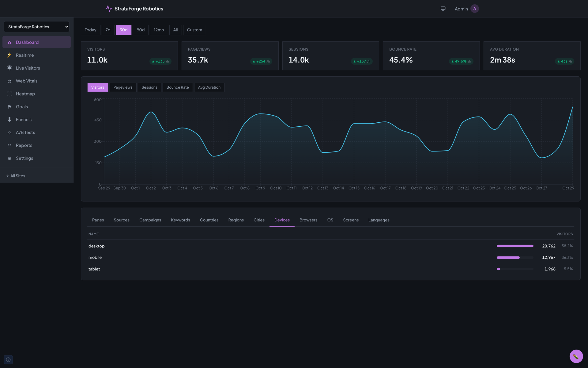Switch chart to Pageviews metric
This screenshot has width=588, height=368.
[123, 87]
